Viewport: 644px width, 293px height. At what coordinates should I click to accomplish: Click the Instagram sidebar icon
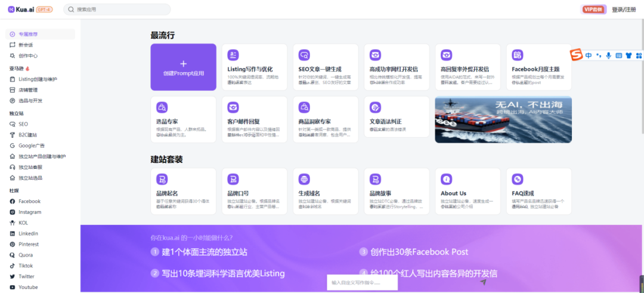[13, 212]
